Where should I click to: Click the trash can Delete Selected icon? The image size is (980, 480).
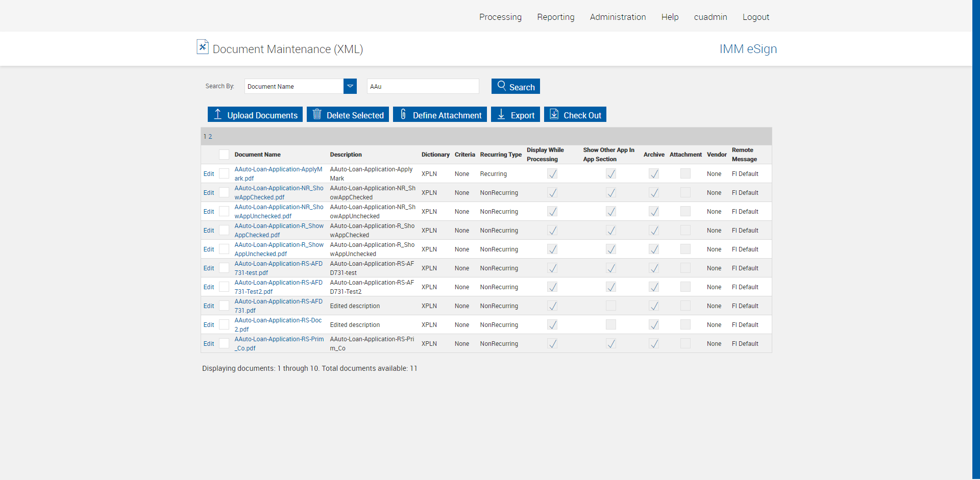(317, 114)
